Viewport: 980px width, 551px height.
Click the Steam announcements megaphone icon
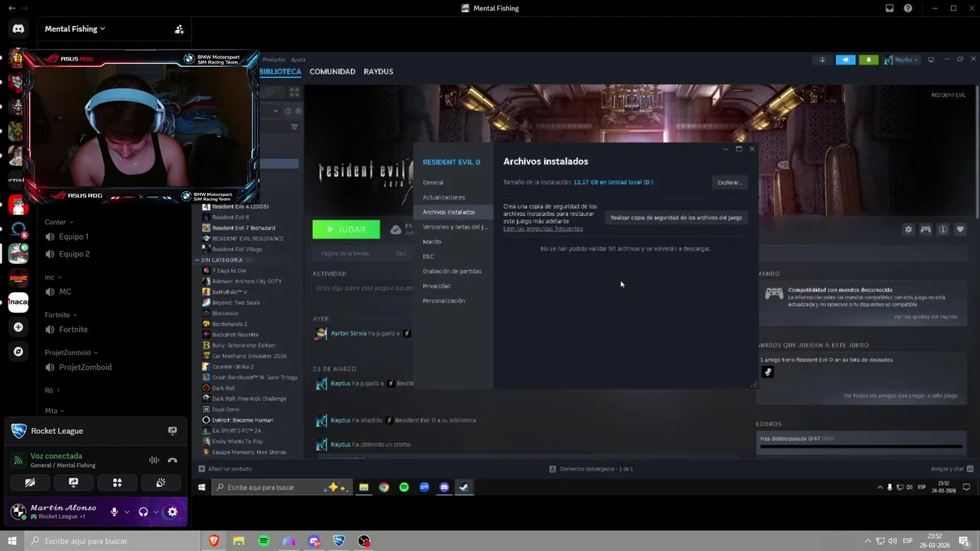coord(845,60)
